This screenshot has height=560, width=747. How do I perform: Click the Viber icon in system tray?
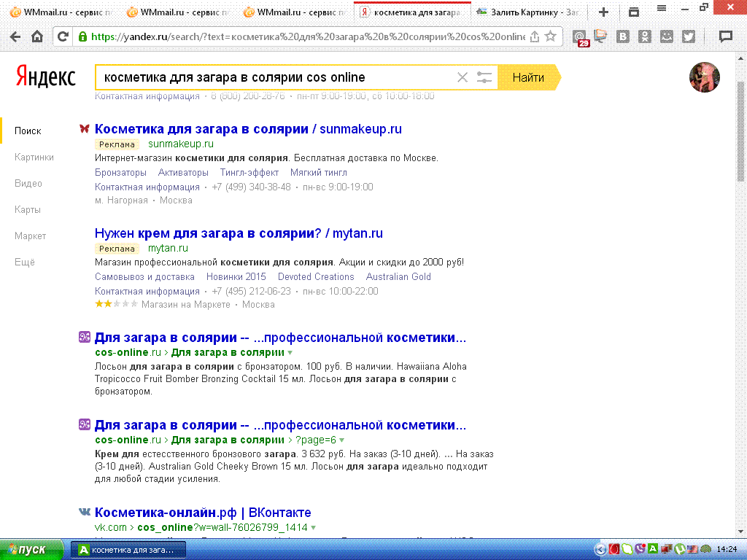pyautogui.click(x=640, y=549)
